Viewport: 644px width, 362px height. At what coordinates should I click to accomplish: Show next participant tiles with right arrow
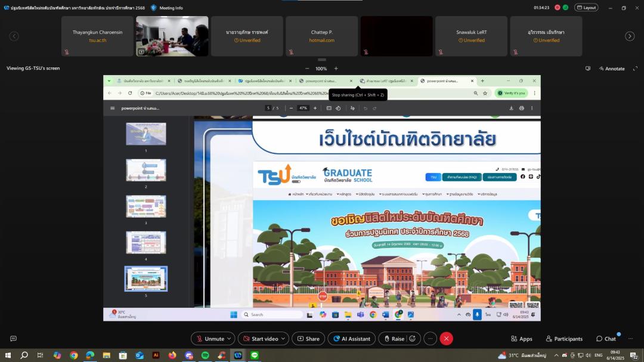click(630, 36)
